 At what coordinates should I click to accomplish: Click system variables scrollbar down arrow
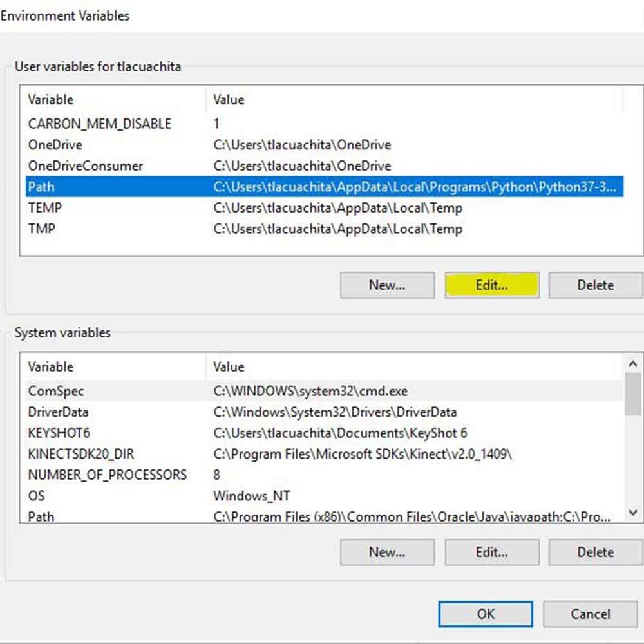[x=632, y=512]
